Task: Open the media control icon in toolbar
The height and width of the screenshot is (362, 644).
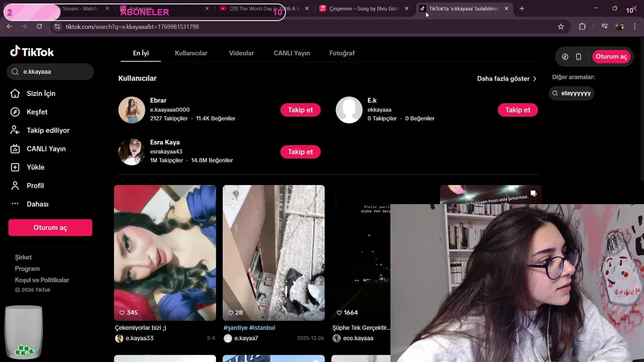Action: click(604, 27)
